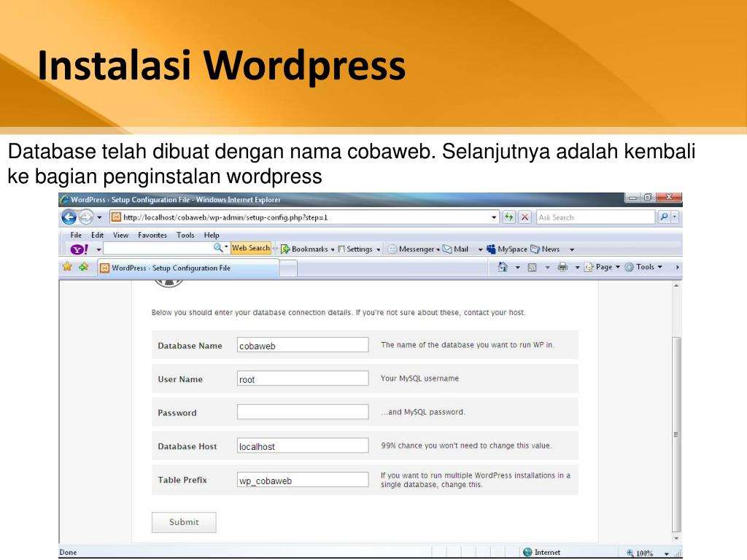
Task: Open recent pages dropdown beside Forward button
Action: tap(99, 217)
